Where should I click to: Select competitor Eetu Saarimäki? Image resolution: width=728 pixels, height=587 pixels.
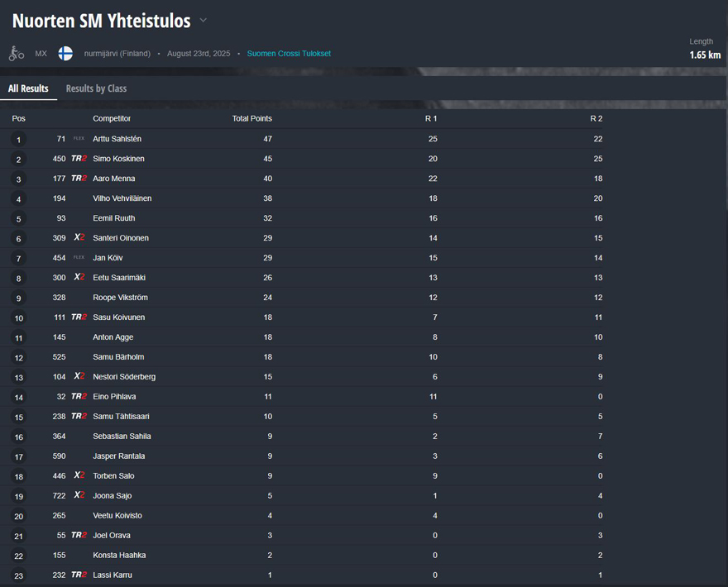click(119, 278)
